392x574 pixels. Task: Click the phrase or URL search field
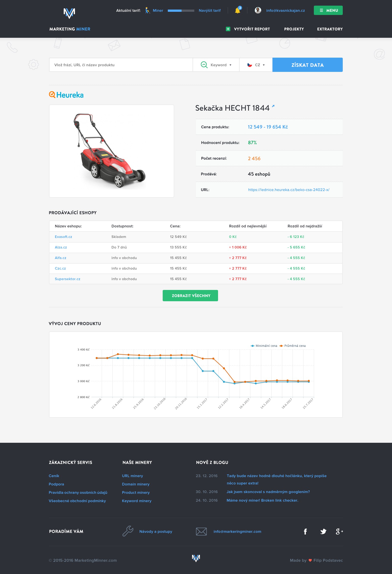[x=121, y=65]
